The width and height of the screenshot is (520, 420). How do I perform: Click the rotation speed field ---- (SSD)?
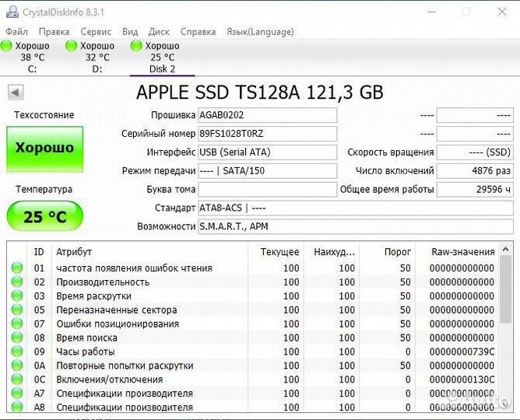tap(475, 152)
